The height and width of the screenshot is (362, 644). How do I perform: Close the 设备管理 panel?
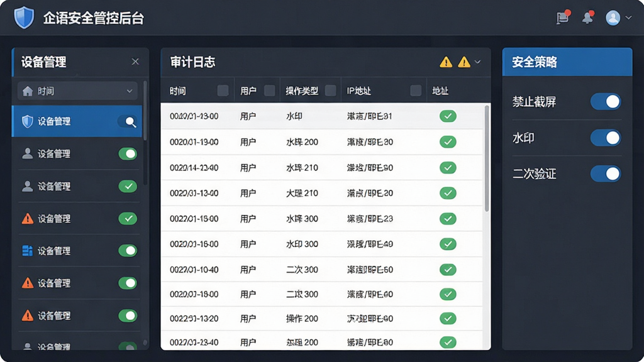tap(135, 62)
